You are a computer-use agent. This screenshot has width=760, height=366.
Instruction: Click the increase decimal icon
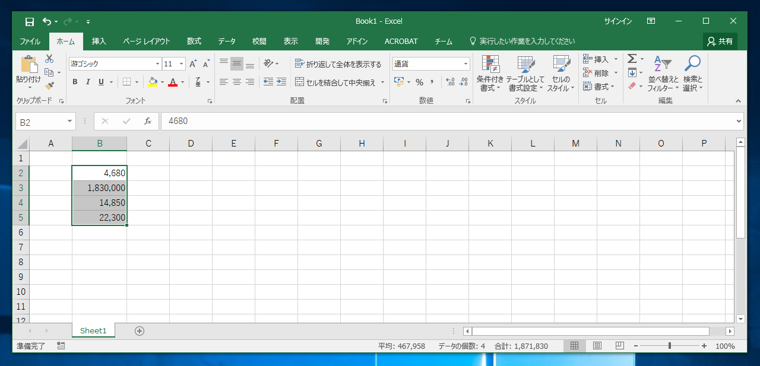pos(450,82)
